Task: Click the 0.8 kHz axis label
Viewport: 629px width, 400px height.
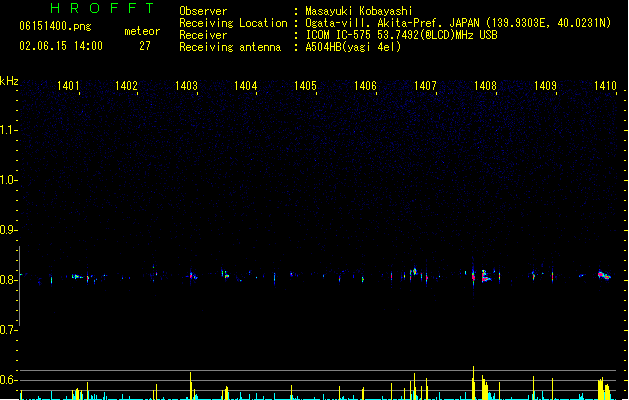Action: click(x=8, y=280)
